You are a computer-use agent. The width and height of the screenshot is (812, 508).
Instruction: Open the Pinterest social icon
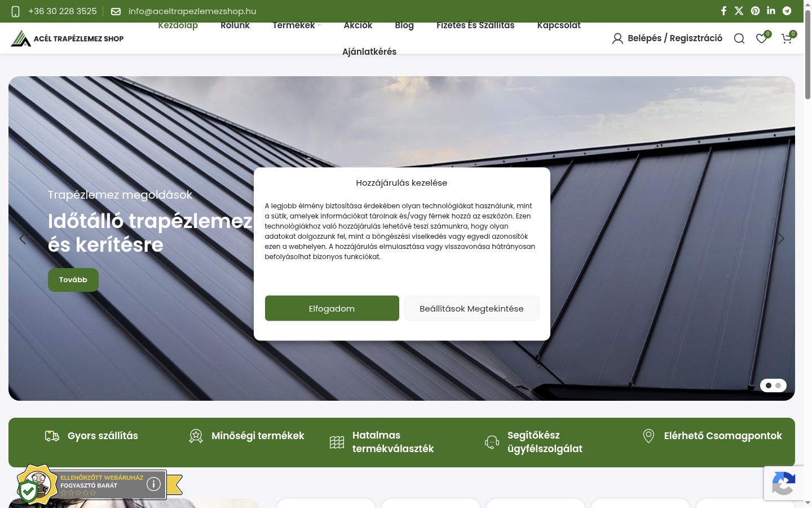point(755,11)
